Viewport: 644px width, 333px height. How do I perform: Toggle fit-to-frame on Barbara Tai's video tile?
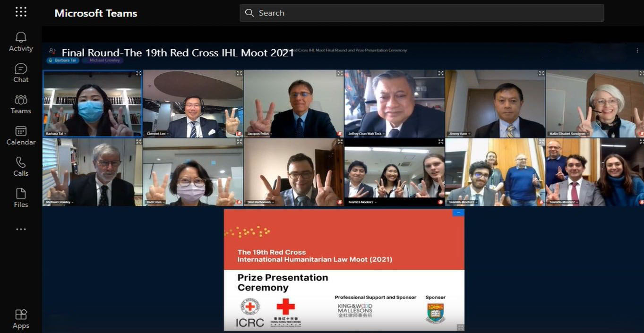pos(138,73)
